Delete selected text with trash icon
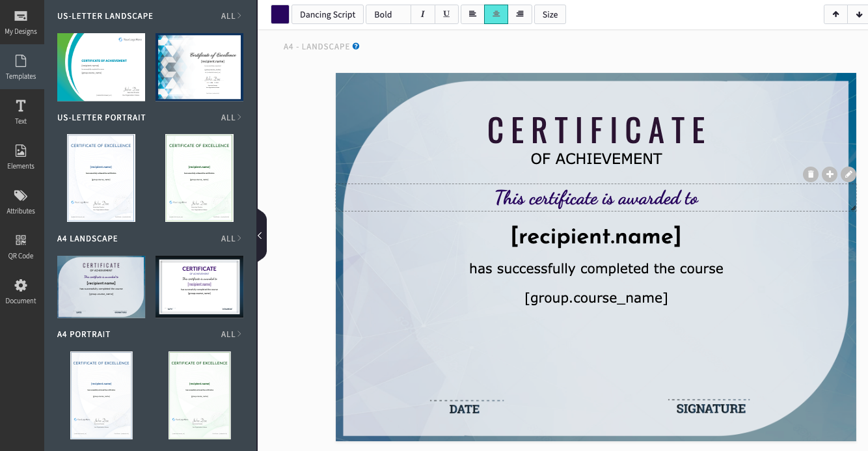The width and height of the screenshot is (868, 451). click(810, 174)
